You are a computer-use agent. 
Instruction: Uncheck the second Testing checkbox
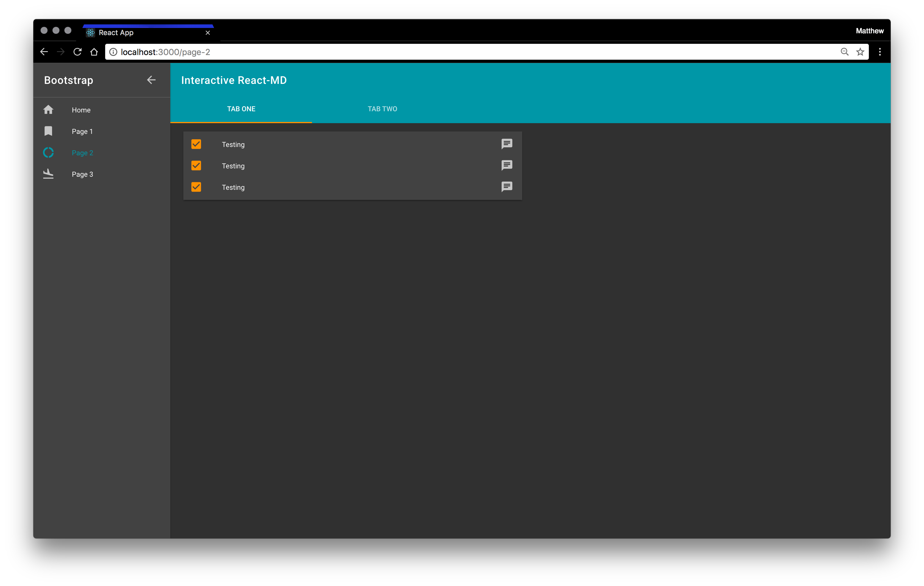click(196, 166)
